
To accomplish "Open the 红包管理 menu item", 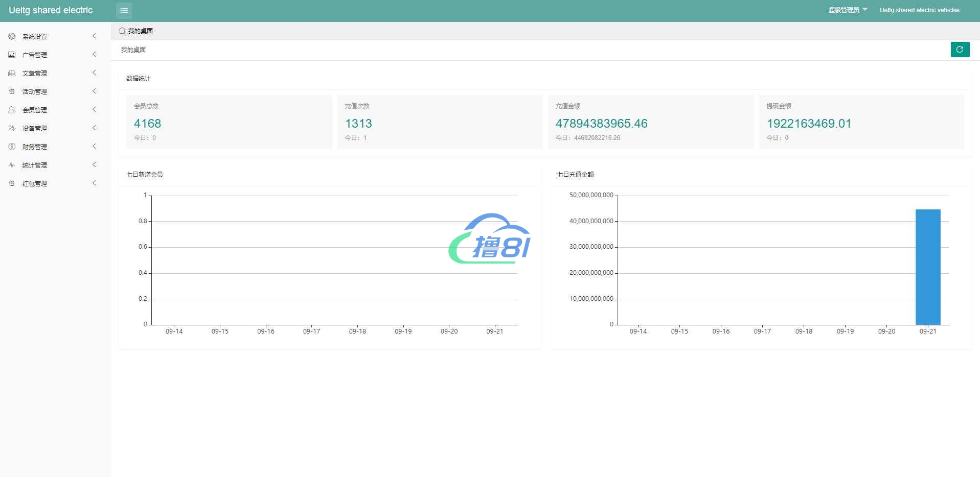I will click(x=35, y=183).
